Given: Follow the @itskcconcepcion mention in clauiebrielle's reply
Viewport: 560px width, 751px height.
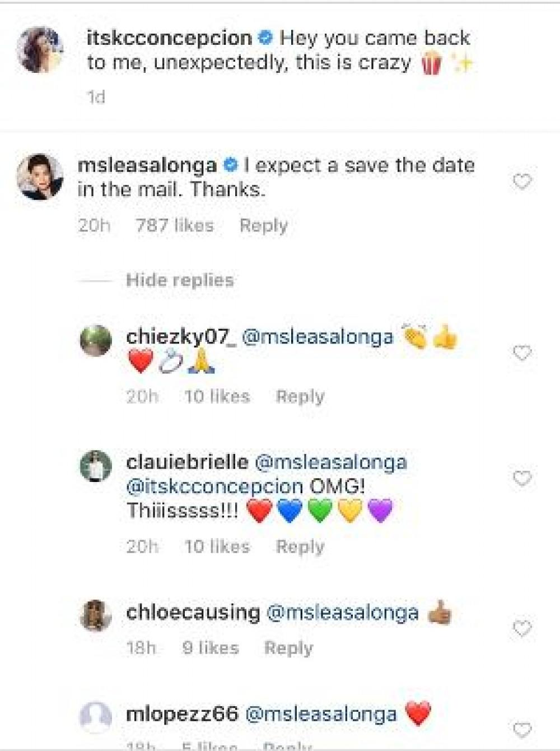Looking at the screenshot, I should (214, 486).
